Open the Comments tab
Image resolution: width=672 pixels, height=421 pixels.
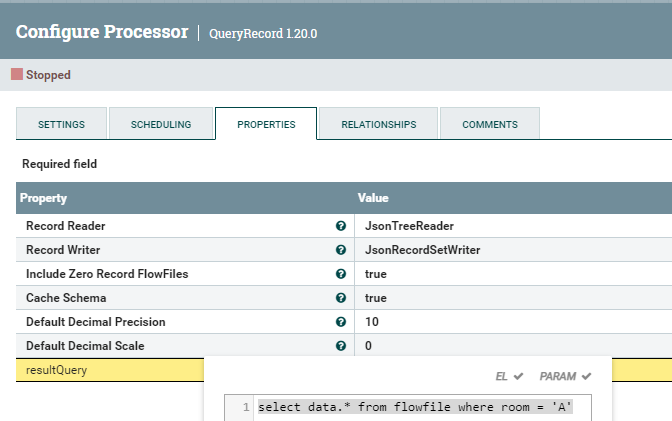[x=490, y=124]
